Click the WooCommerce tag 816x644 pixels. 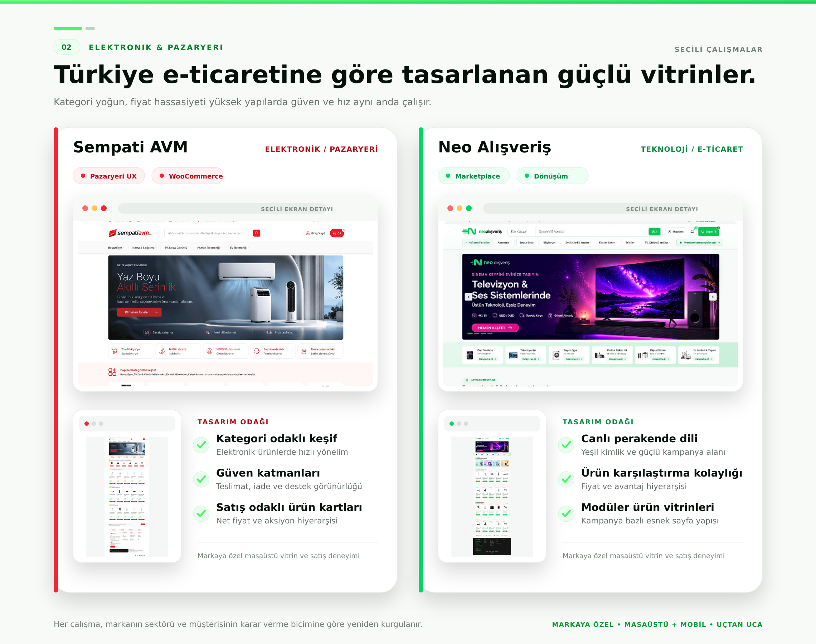(x=188, y=176)
